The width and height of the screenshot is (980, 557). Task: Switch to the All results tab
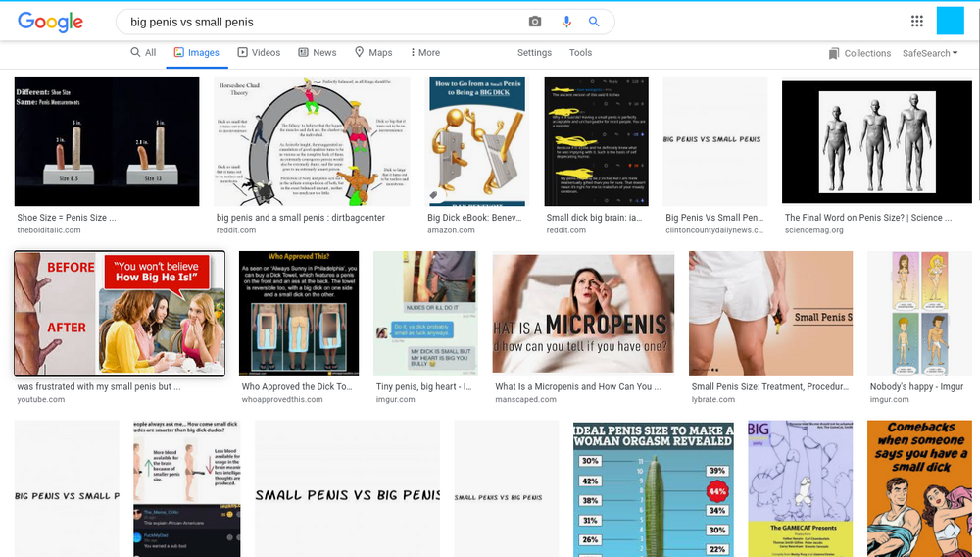[143, 53]
